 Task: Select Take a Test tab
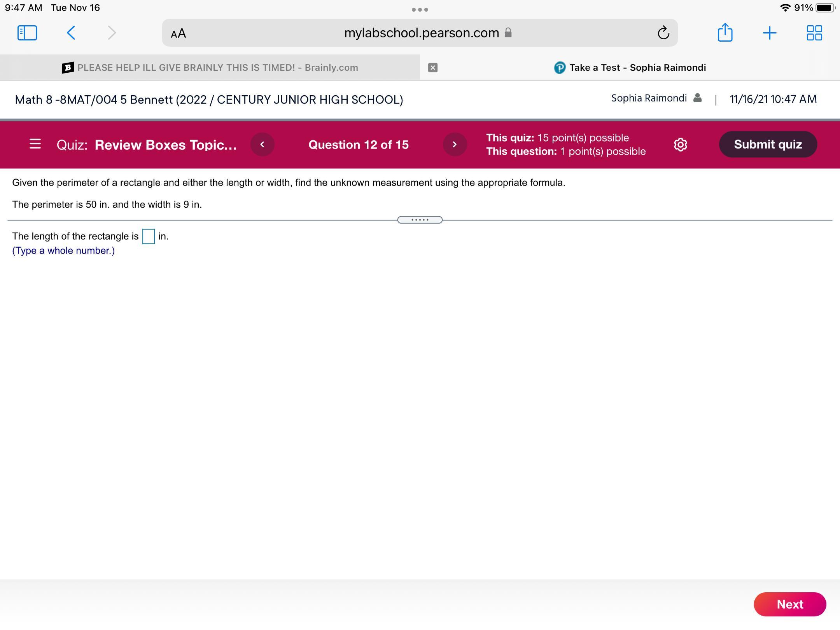pos(630,68)
